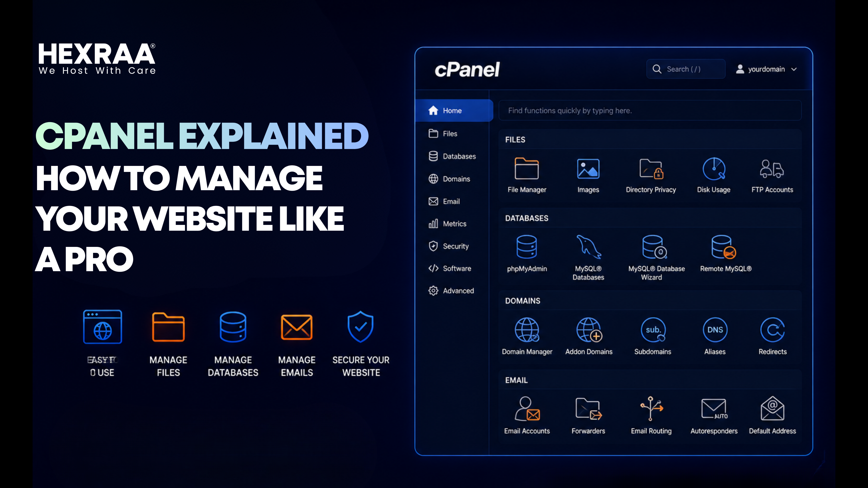Viewport: 868px width, 488px height.
Task: Open the Domain Manager
Action: tap(527, 330)
